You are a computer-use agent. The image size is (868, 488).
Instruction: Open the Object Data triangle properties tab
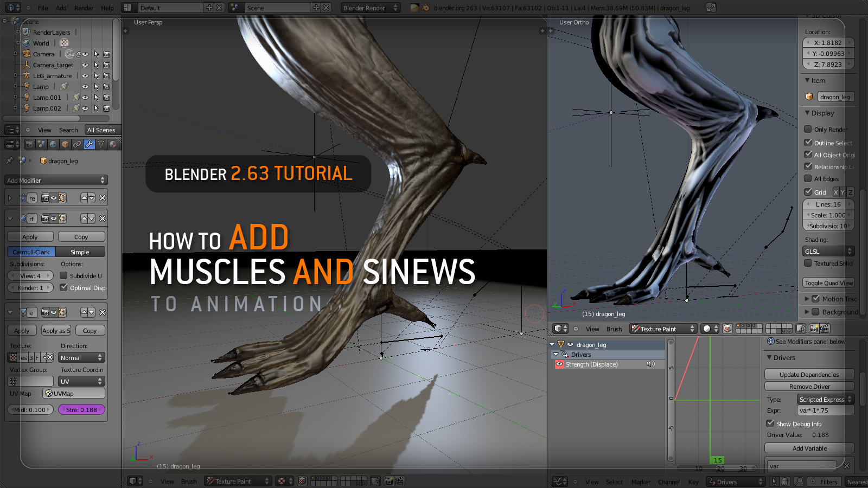point(101,144)
